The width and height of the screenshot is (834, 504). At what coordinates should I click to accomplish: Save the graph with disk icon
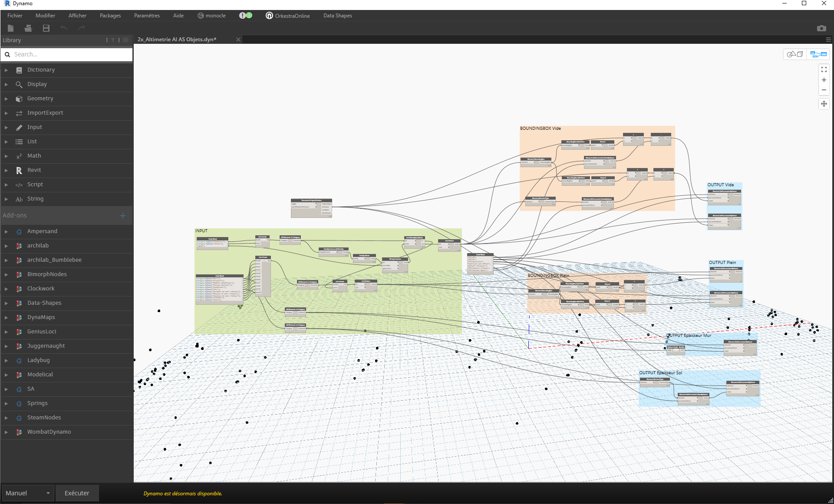[x=46, y=28]
